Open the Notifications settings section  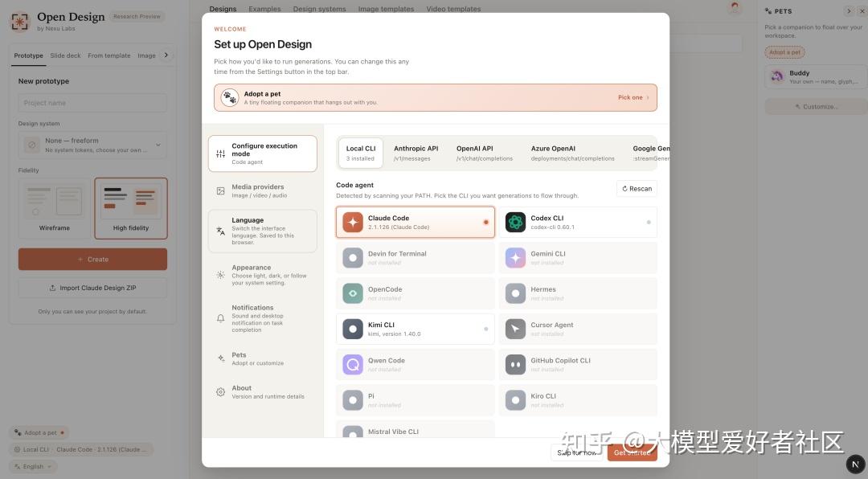click(x=262, y=320)
